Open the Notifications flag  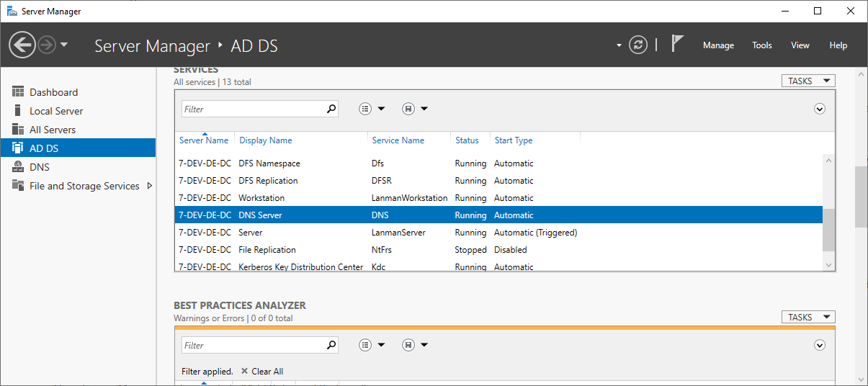pos(677,44)
